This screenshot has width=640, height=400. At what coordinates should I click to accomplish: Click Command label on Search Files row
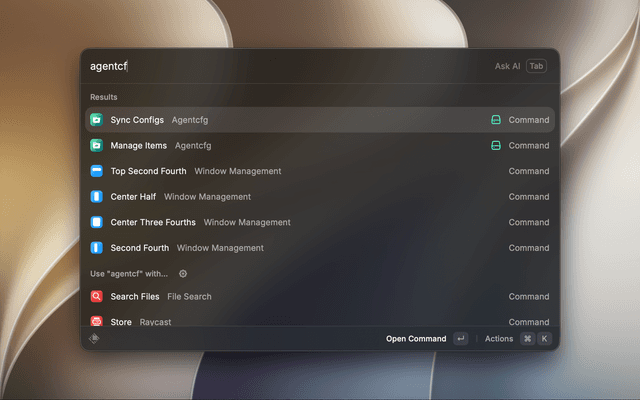(x=529, y=296)
